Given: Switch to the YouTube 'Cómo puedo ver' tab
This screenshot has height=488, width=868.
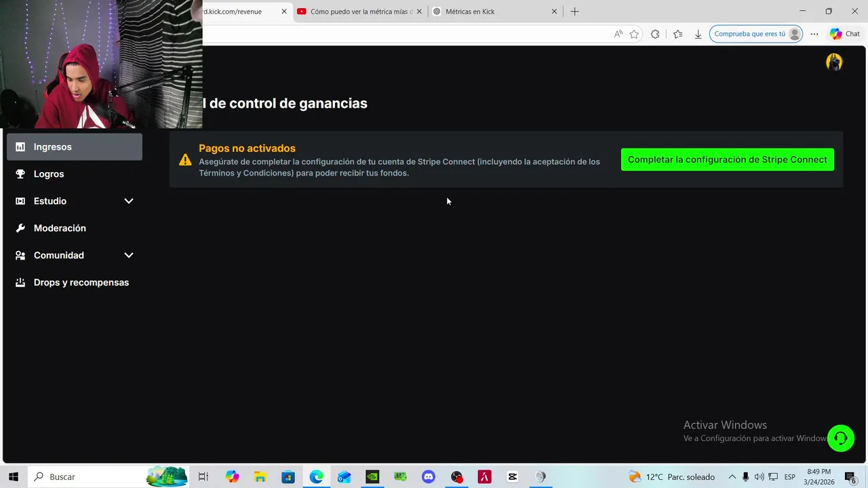Looking at the screenshot, I should point(359,12).
